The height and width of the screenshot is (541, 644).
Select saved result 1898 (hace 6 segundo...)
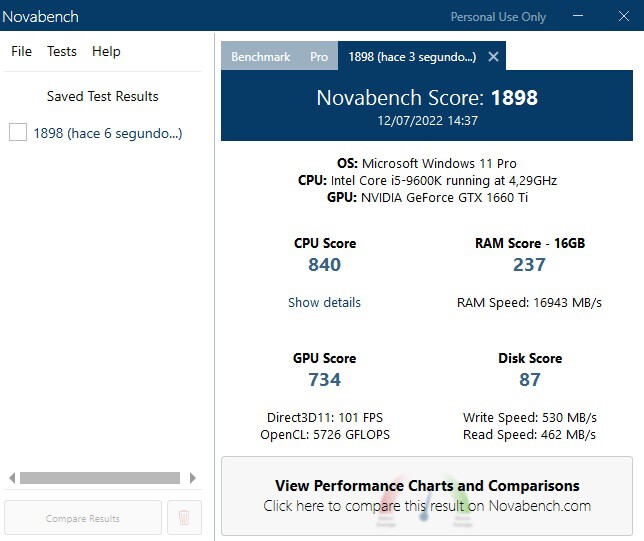(x=108, y=133)
